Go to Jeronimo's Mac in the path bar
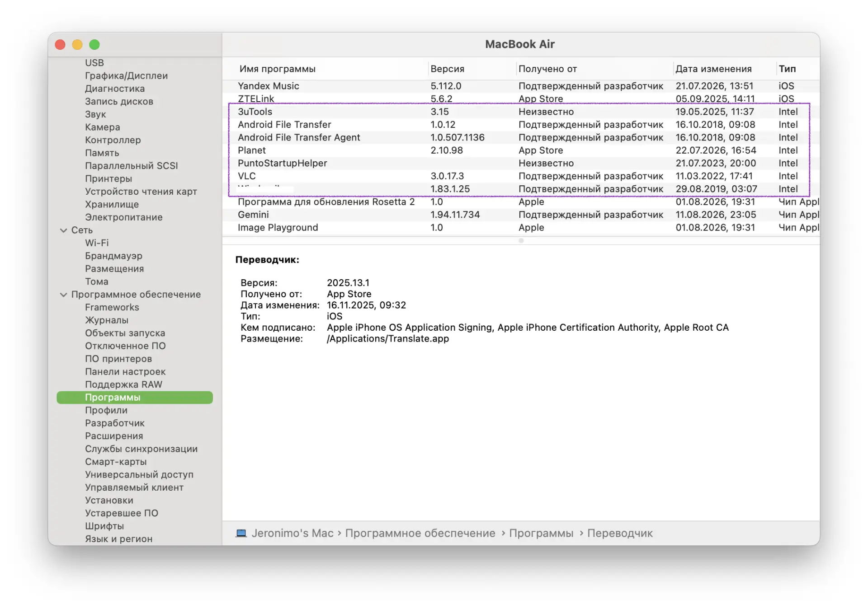The height and width of the screenshot is (609, 868). [292, 533]
